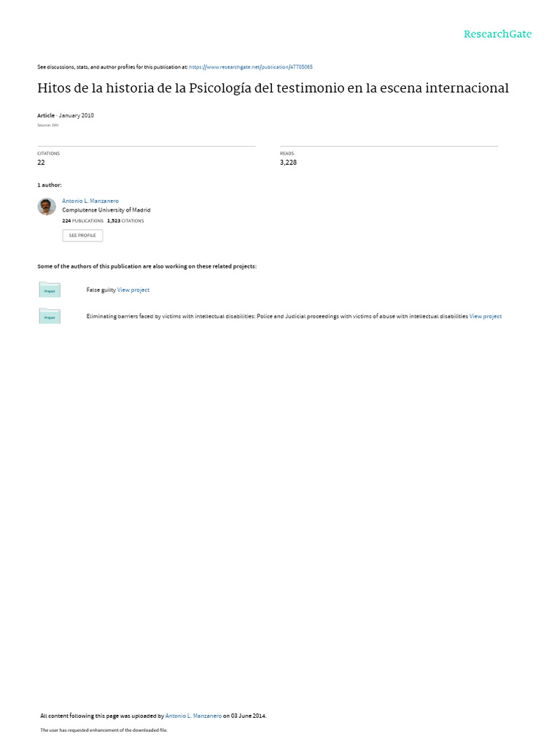The image size is (560, 747).
Task: Click the requested enhancement notice text
Action: [104, 730]
